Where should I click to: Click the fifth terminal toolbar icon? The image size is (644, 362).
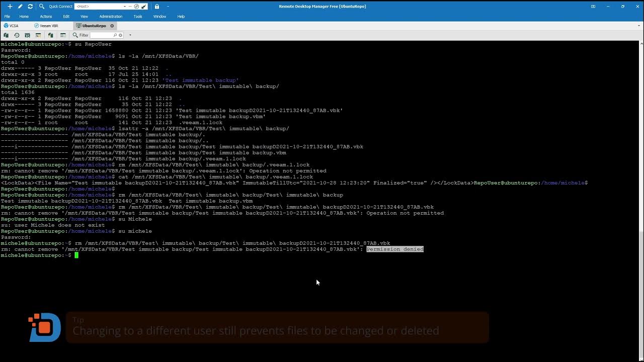point(50,35)
